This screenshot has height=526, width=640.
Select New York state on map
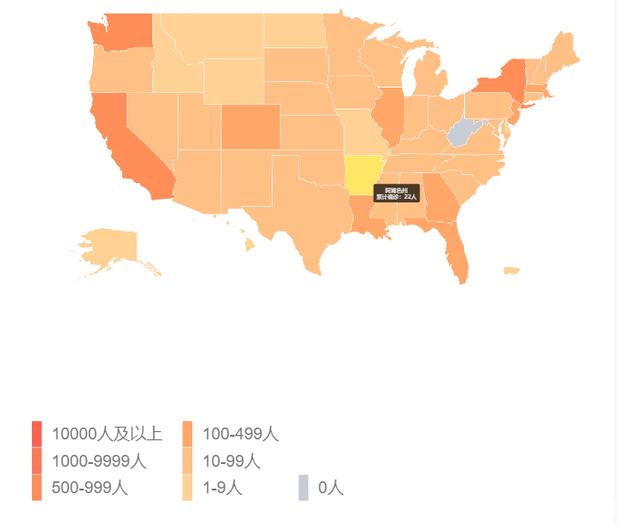point(504,80)
